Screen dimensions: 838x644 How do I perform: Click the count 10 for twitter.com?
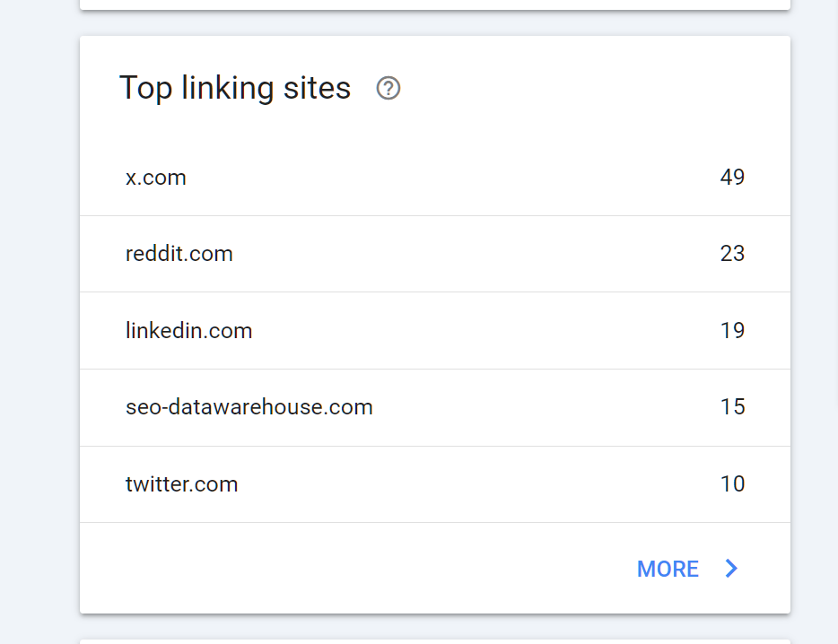732,484
